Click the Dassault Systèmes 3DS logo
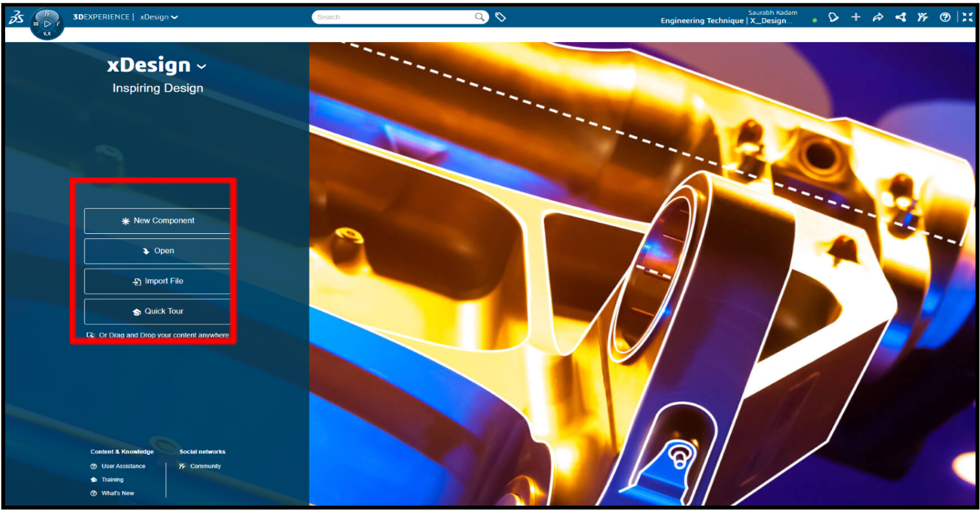This screenshot has height=511, width=980. pyautogui.click(x=16, y=18)
